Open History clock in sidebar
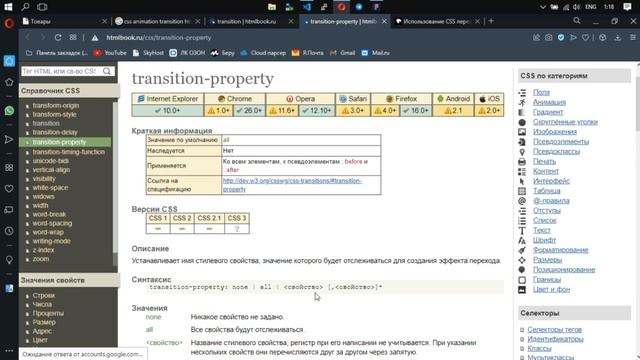640x360 pixels. point(9,231)
